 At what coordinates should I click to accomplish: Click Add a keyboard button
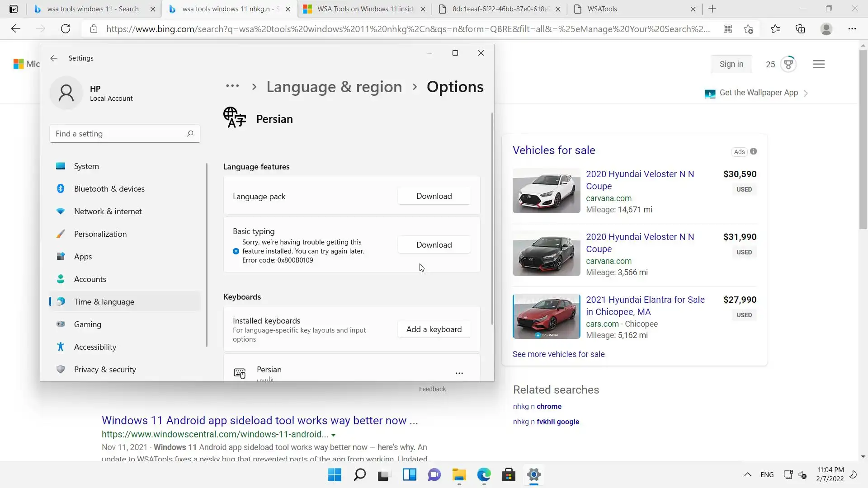434,329
